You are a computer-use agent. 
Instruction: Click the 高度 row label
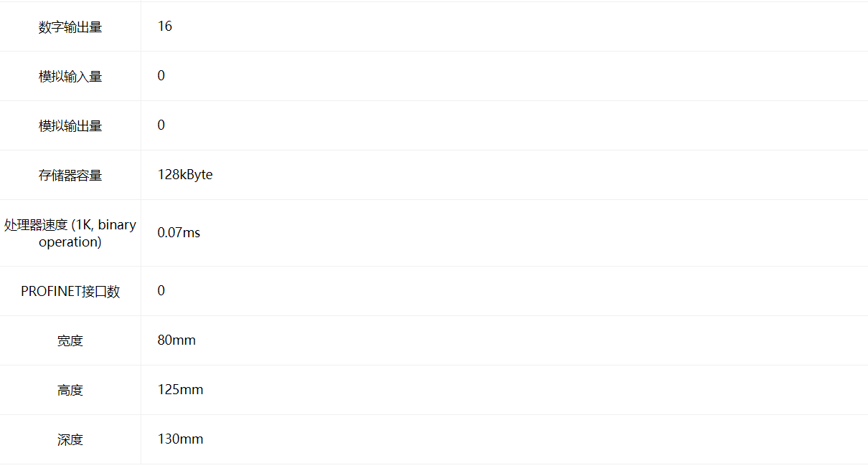[70, 391]
